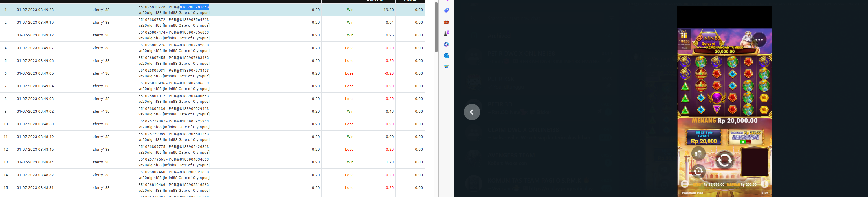Image resolution: width=868 pixels, height=197 pixels.
Task: Click win amount 19.80 in row 1
Action: (x=389, y=10)
